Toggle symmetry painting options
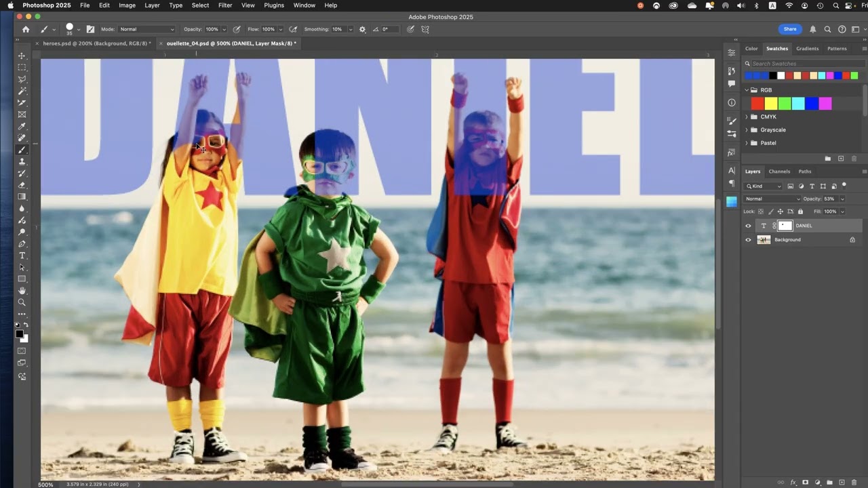Image resolution: width=868 pixels, height=488 pixels. click(x=425, y=29)
